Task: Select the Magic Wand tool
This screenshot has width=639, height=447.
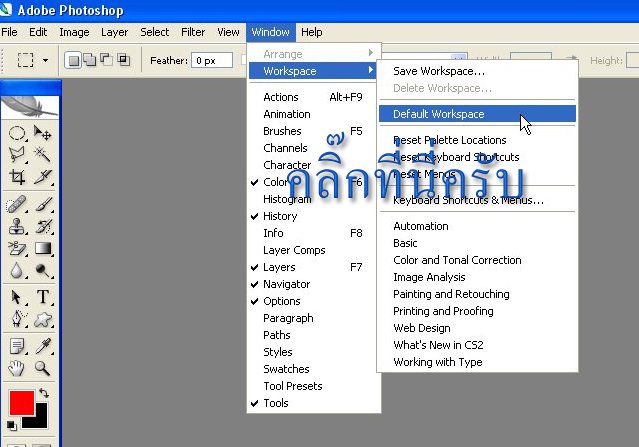Action: (x=42, y=155)
